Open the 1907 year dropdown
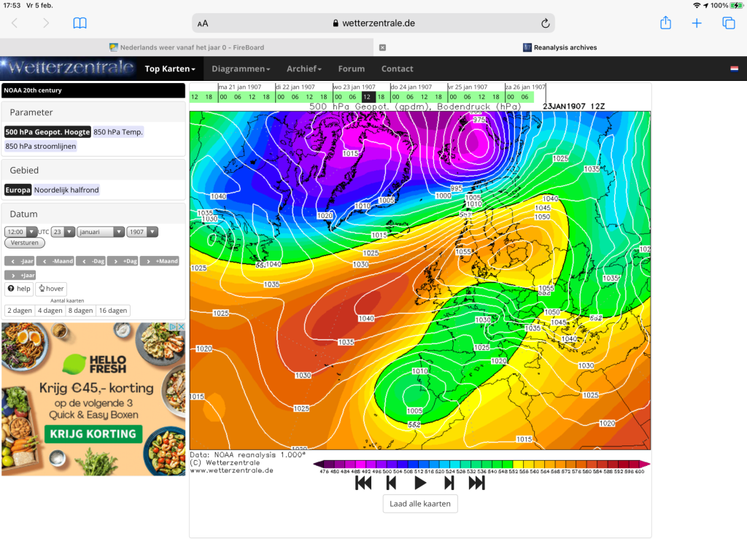 pos(142,232)
